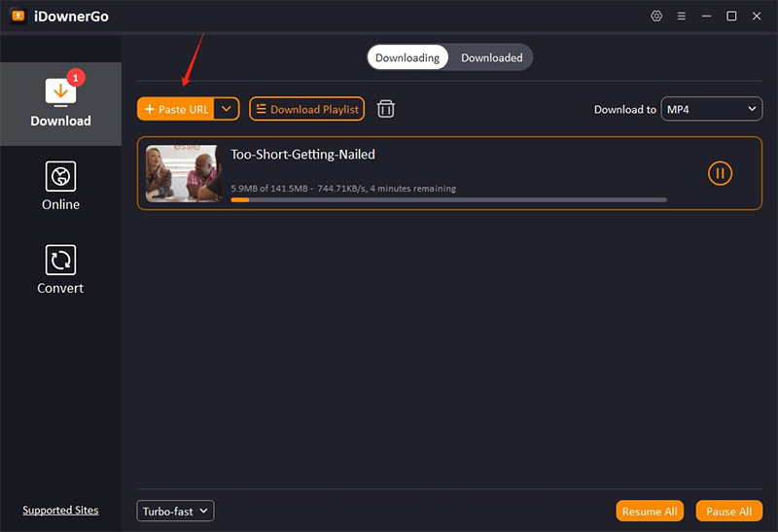The width and height of the screenshot is (778, 532).
Task: Open the Online browser section
Action: [x=60, y=187]
